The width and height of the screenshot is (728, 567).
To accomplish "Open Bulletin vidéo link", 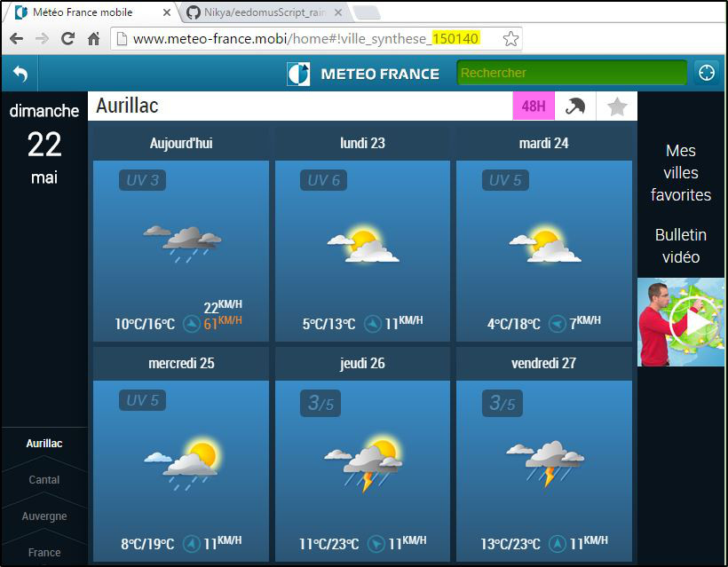I will click(x=681, y=246).
